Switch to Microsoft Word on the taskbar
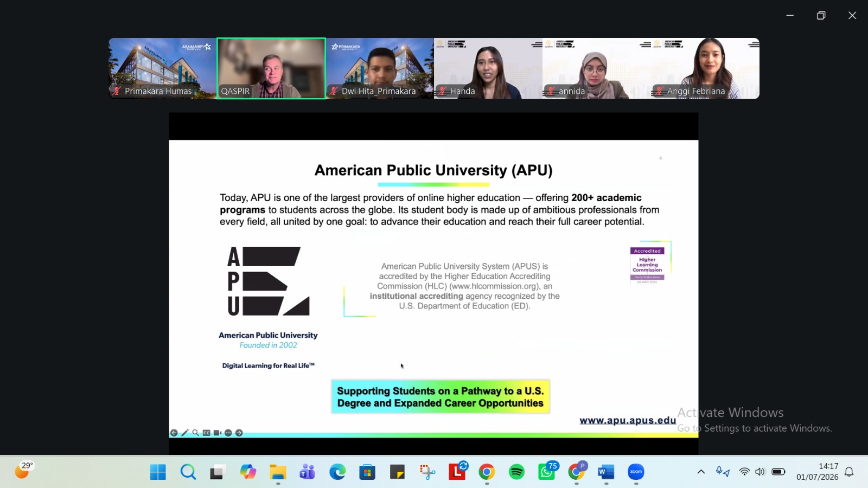Viewport: 868px width, 488px height. [606, 472]
